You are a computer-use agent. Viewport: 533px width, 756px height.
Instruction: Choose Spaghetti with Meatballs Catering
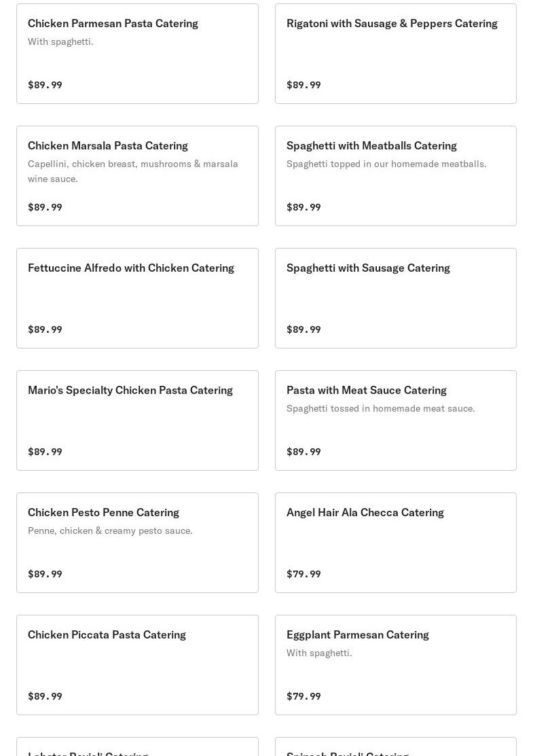pyautogui.click(x=396, y=176)
